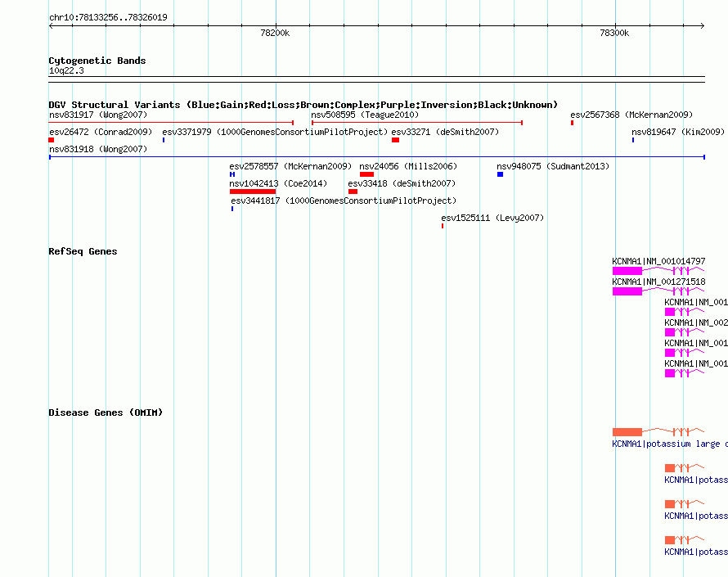This screenshot has height=577, width=728.
Task: Click the blue marker under esv3441817
Action: coord(232,209)
